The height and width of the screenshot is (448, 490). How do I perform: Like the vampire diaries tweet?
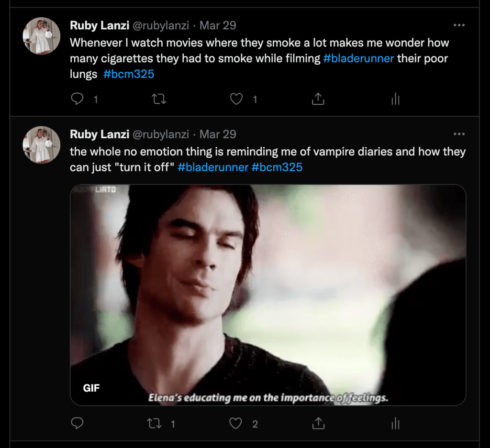236,423
